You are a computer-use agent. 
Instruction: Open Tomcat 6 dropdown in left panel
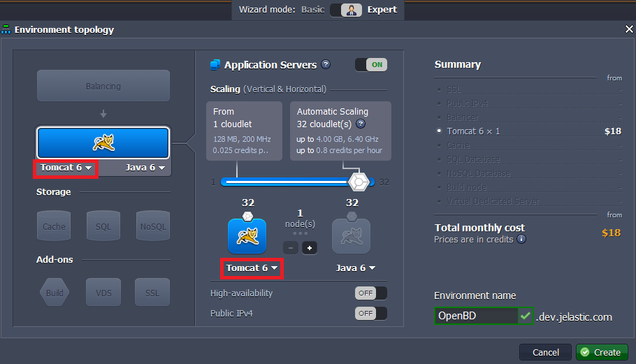pyautogui.click(x=66, y=168)
